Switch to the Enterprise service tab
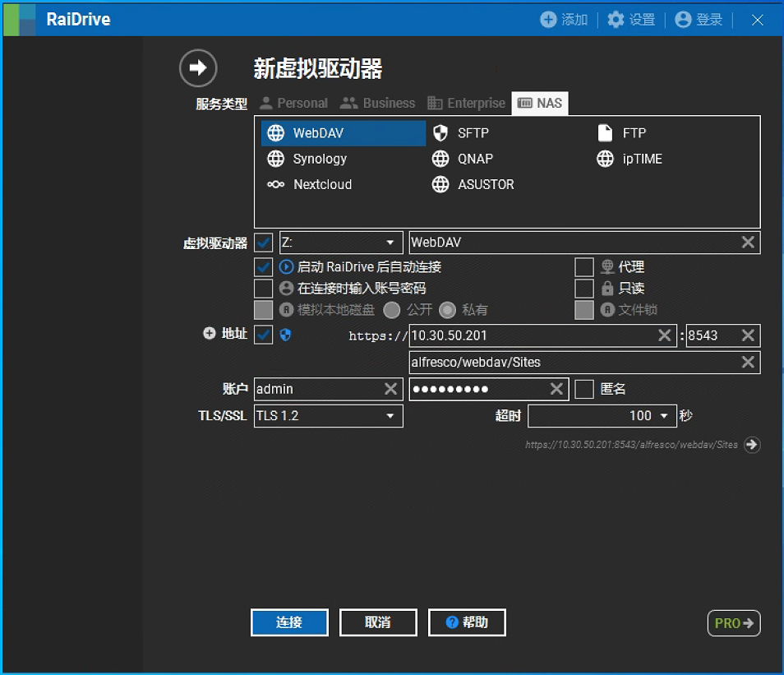784x675 pixels. (466, 104)
